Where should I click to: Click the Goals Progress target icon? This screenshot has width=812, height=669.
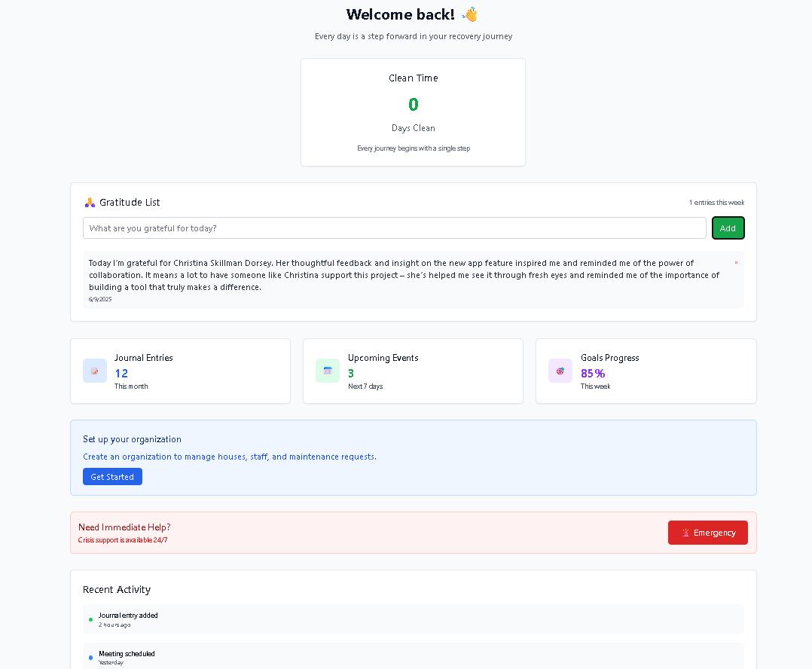(560, 371)
